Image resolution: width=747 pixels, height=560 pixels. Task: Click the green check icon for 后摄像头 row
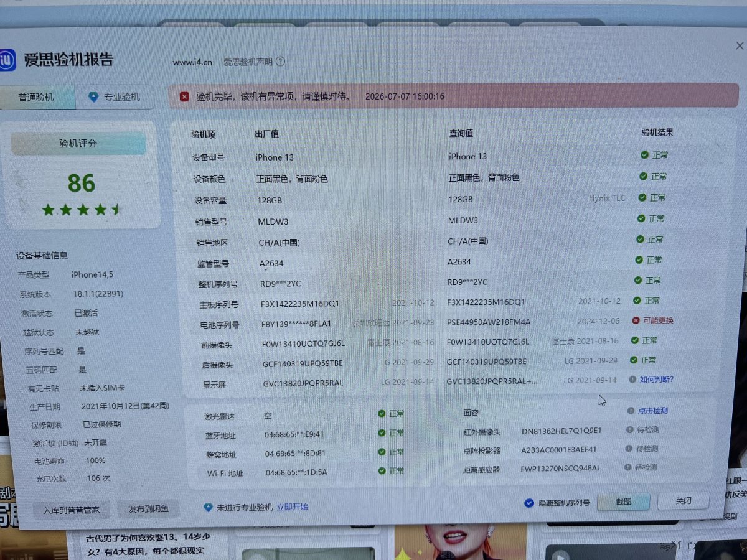633,360
